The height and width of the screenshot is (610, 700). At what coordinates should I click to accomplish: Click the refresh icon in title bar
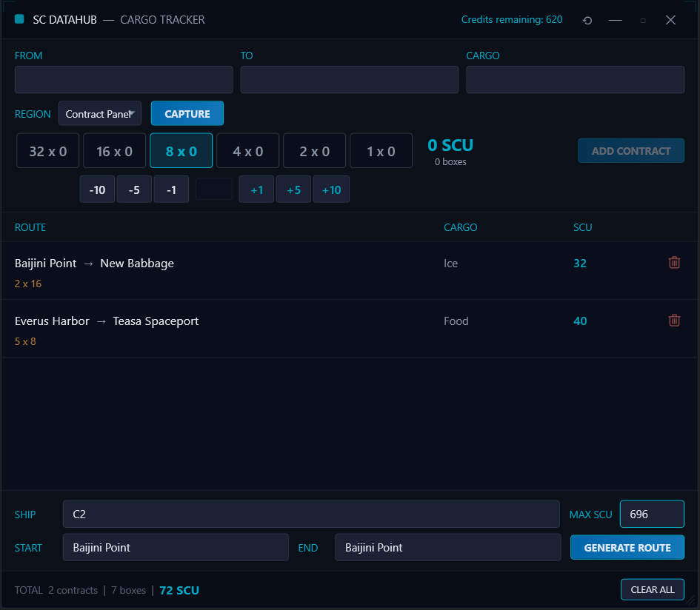[x=587, y=20]
